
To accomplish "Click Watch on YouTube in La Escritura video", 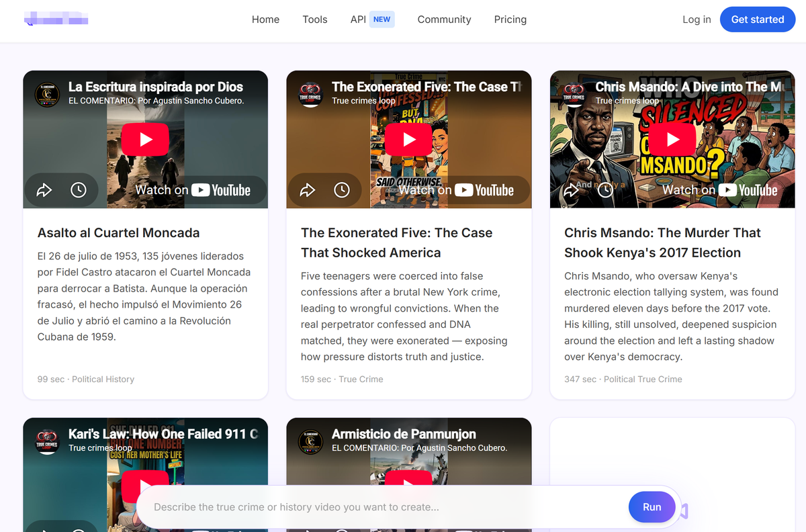I will [193, 190].
